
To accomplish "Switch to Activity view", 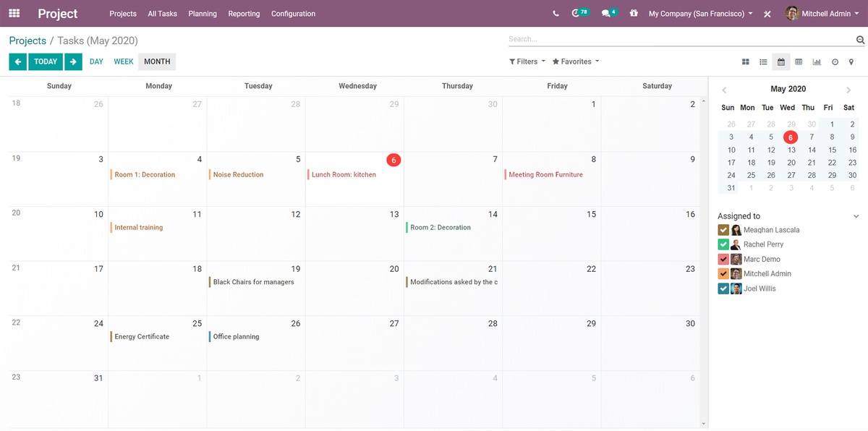I will point(835,62).
